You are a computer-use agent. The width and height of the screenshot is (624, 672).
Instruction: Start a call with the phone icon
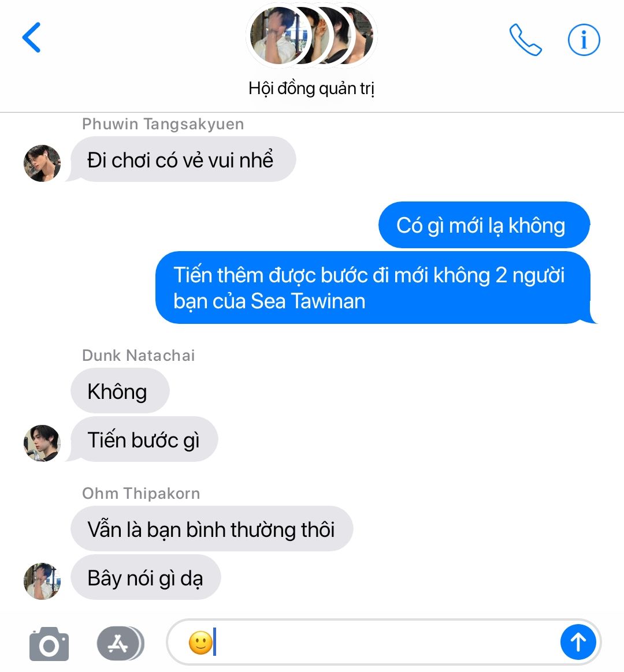click(x=525, y=40)
